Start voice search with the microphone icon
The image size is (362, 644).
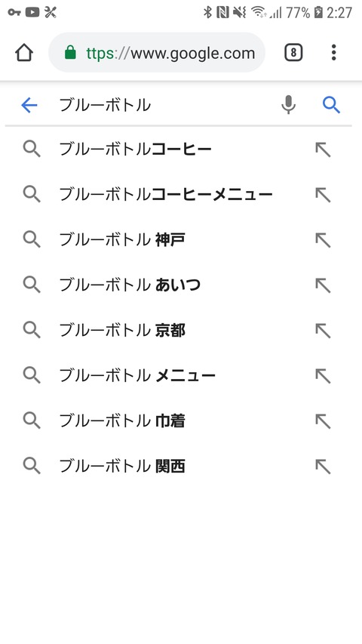coord(289,105)
